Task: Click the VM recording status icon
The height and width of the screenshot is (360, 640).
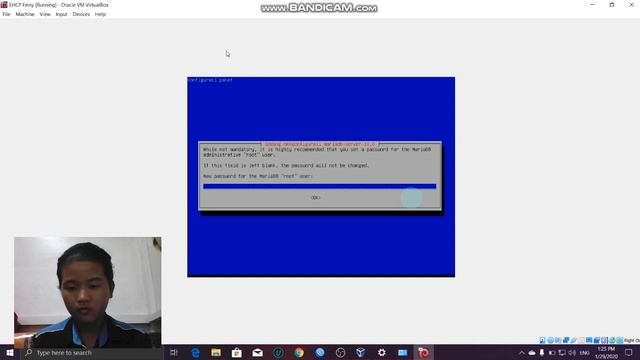Action: point(596,340)
